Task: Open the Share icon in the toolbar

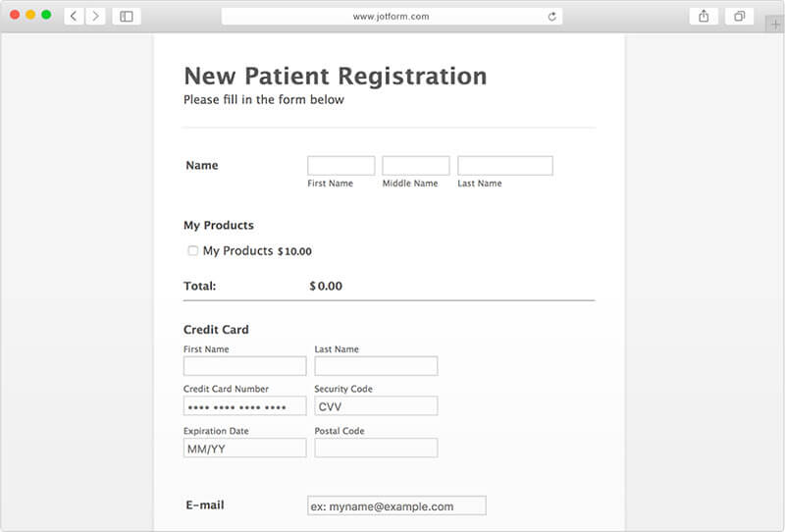Action: pos(704,16)
